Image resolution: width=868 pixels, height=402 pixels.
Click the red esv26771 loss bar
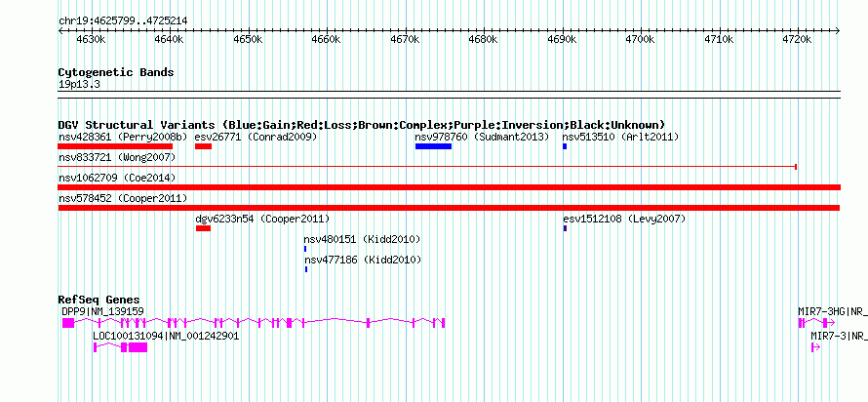tap(203, 146)
